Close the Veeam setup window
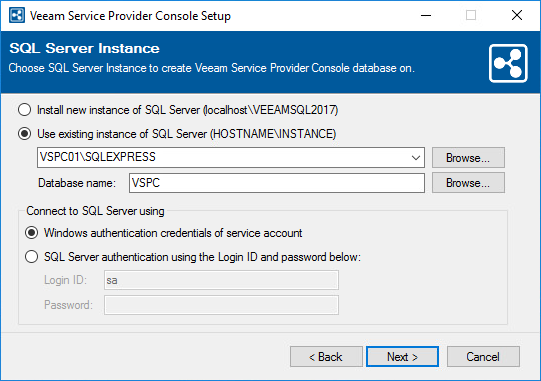The width and height of the screenshot is (541, 381). coord(517,16)
